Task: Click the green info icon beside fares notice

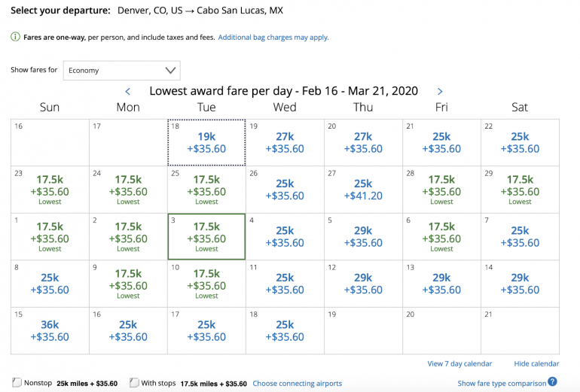Action: 15,37
